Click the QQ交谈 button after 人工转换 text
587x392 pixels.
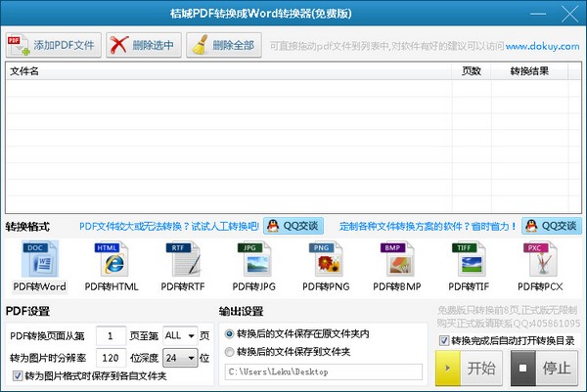click(293, 226)
